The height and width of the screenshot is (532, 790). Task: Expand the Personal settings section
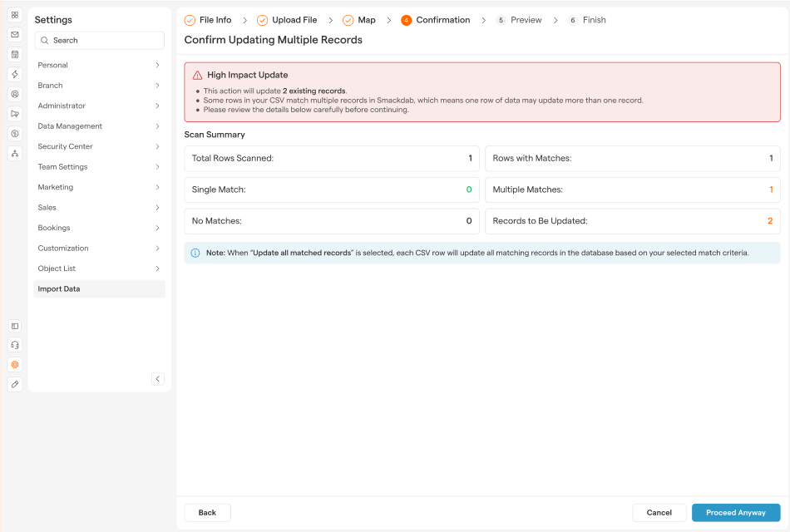(x=99, y=65)
